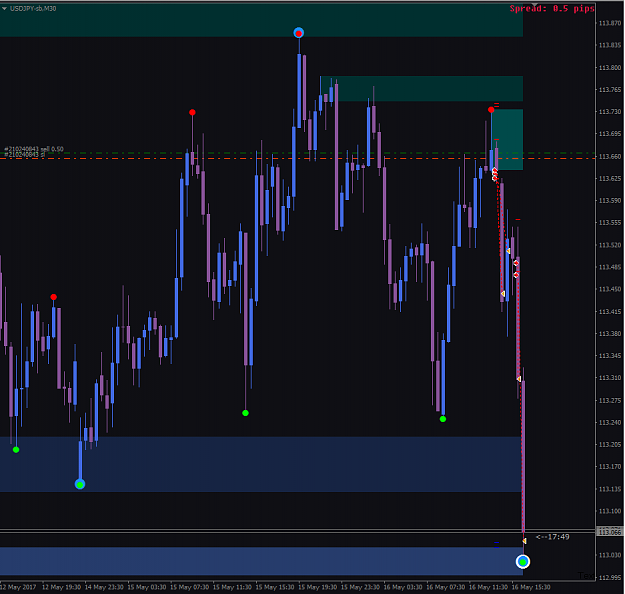Image resolution: width=625 pixels, height=594 pixels.
Task: Click the 16 May 07:30 time axis label
Action: [x=445, y=587]
